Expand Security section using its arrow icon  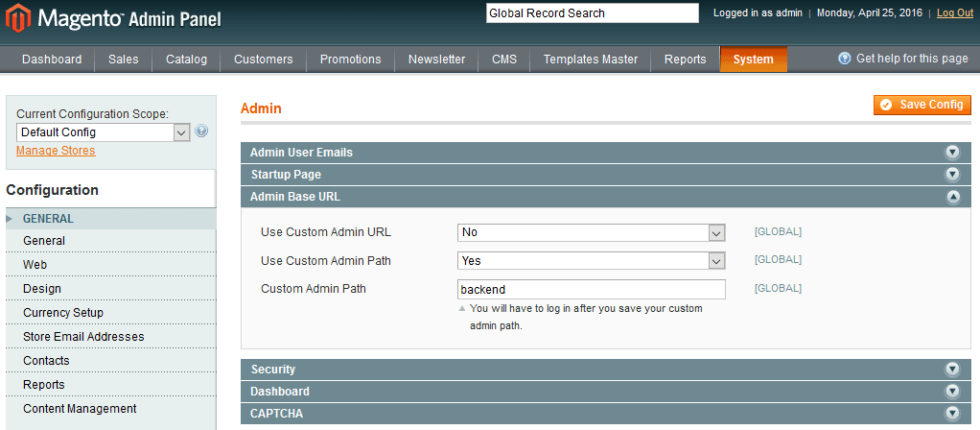click(x=952, y=370)
